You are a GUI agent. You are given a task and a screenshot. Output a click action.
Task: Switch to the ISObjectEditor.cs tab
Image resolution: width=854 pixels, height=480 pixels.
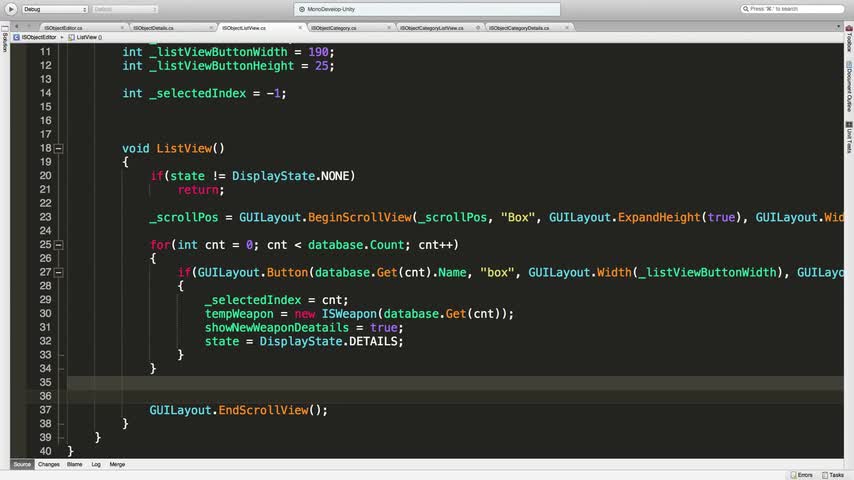point(64,28)
